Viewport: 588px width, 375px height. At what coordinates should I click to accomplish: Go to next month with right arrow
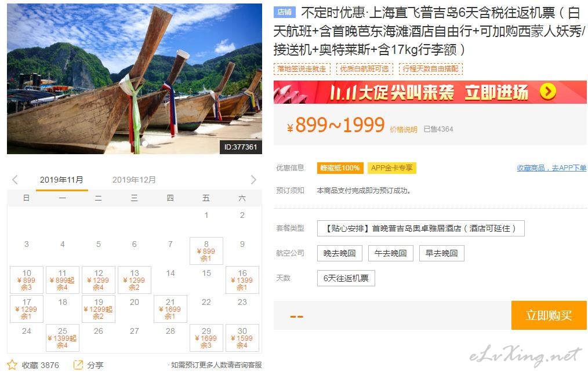[253, 180]
